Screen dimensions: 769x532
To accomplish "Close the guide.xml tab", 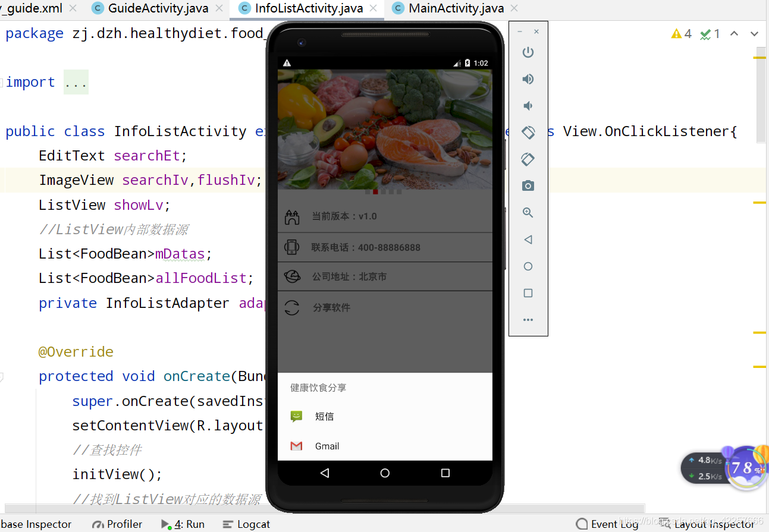I will point(73,8).
